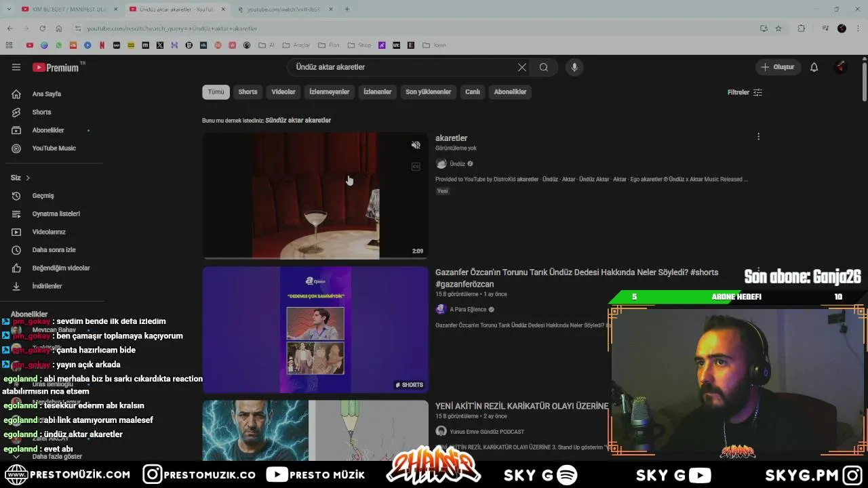This screenshot has width=868, height=488.
Task: Open the YENİ AKİT'İN REZİL KARİKATÜR video title
Action: [522, 406]
